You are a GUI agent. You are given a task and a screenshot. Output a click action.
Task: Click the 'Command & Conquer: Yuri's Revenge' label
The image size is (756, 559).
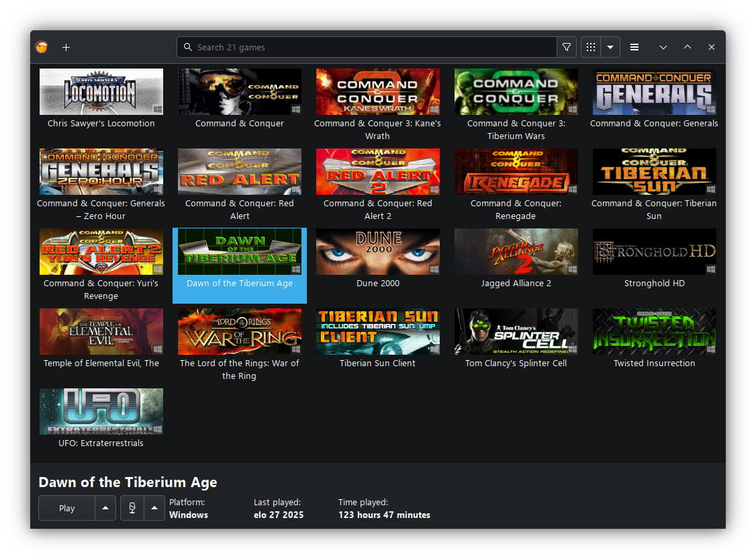coord(101,290)
